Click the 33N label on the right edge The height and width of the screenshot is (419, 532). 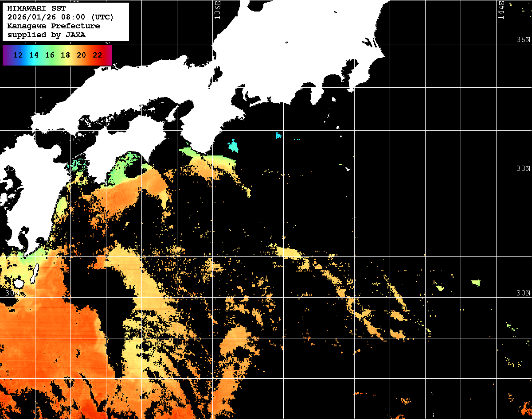[523, 169]
